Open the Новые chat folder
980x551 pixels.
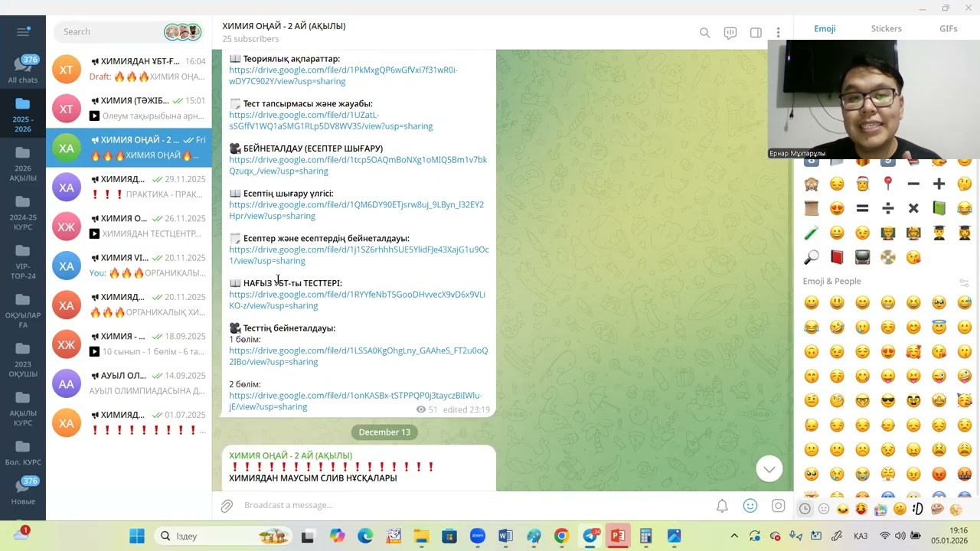23,491
